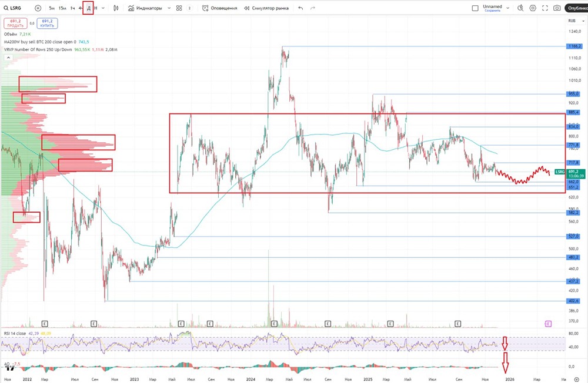
Task: Open the Индикаторы indicators dialog
Action: pos(145,8)
